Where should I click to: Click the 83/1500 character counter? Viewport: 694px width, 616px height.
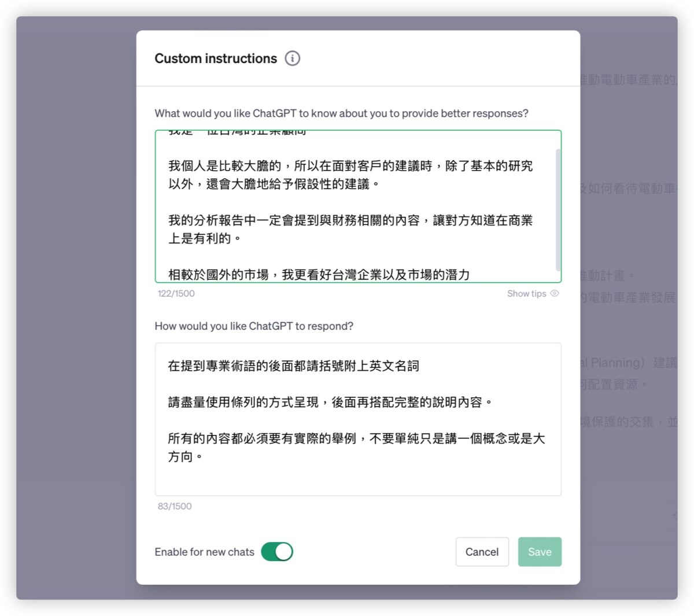point(175,506)
